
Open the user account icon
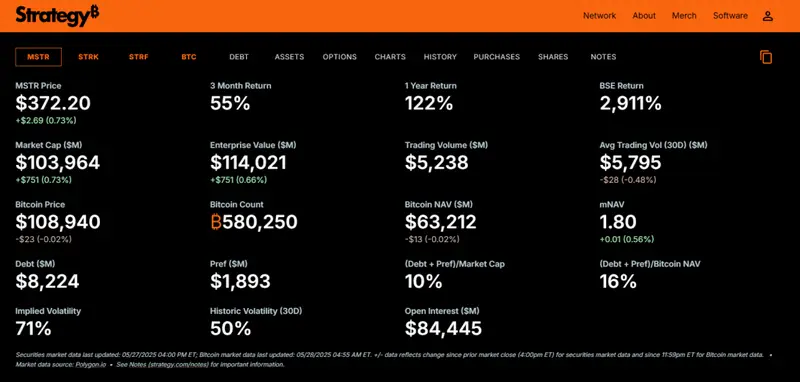click(767, 16)
